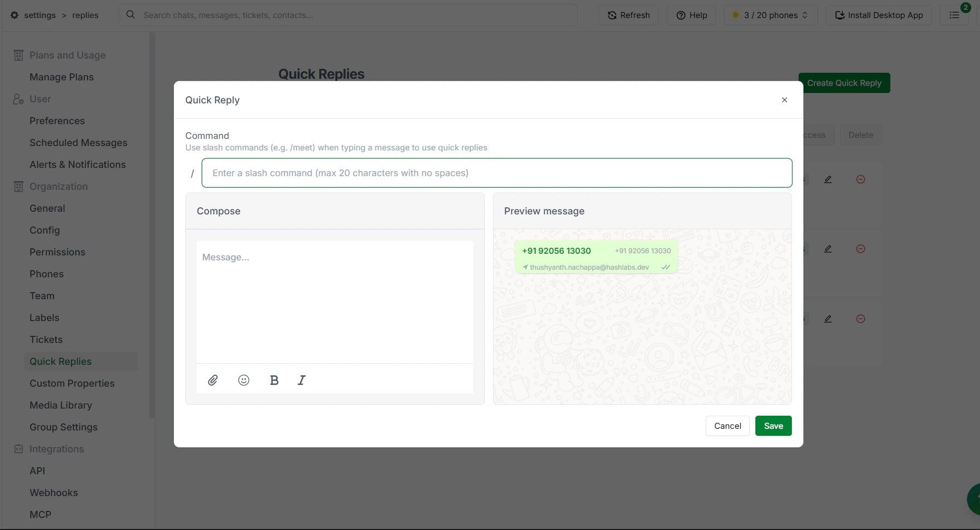The height and width of the screenshot is (530, 980).
Task: Open the task list icon with badge
Action: pos(955,15)
